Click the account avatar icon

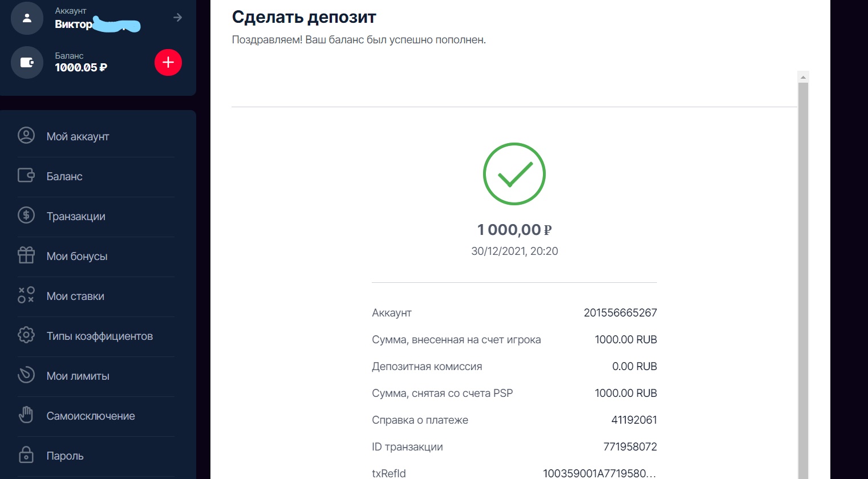tap(27, 18)
